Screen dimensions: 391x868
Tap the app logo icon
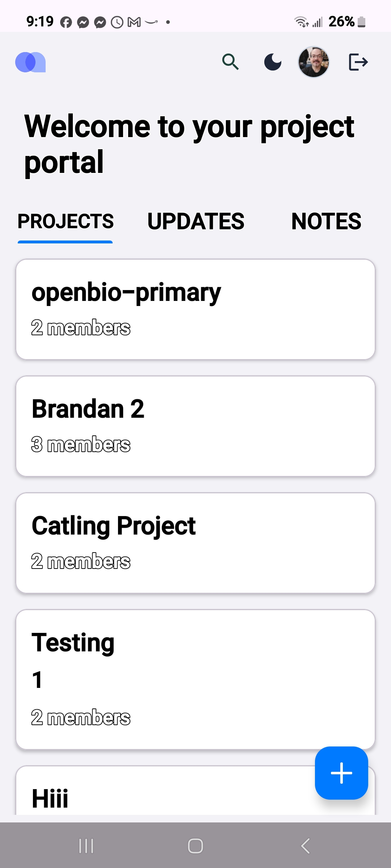(x=30, y=62)
